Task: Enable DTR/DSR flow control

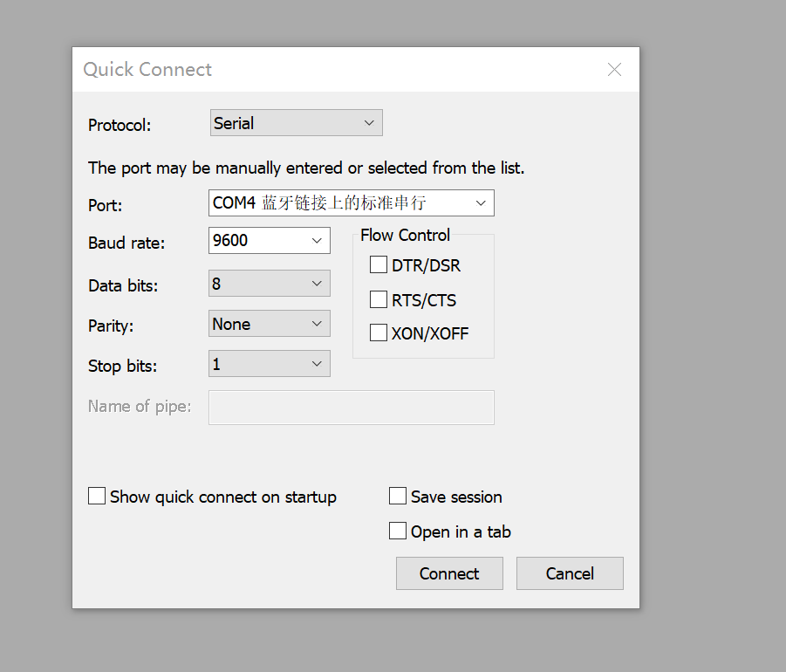Action: (379, 265)
